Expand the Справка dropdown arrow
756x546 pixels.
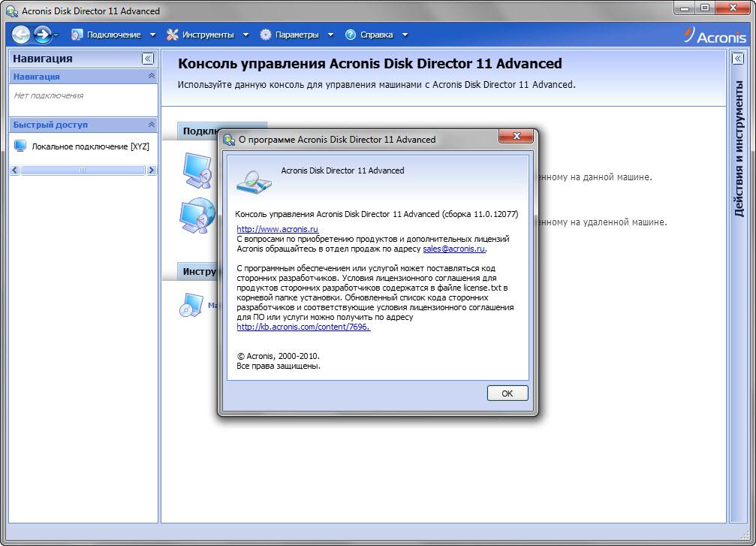pyautogui.click(x=405, y=35)
